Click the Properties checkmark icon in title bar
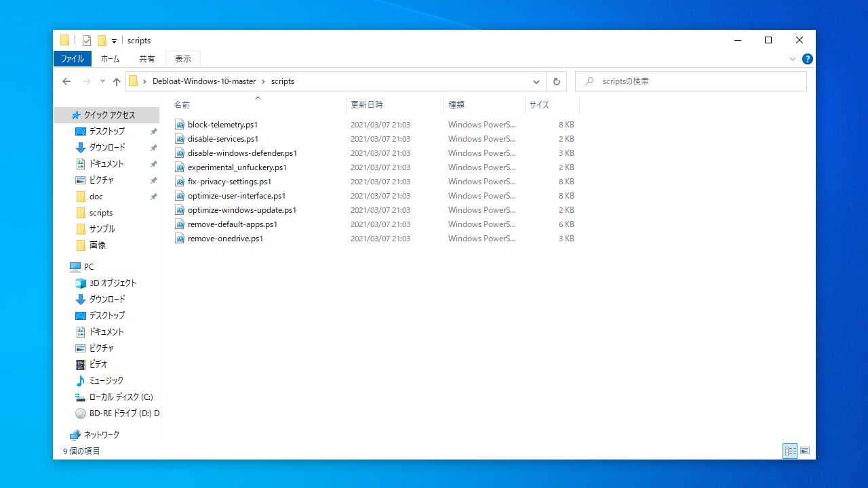This screenshot has width=868, height=488. click(87, 41)
